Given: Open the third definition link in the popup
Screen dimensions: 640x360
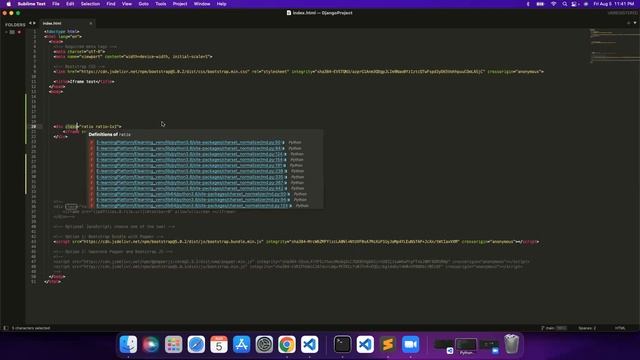Looking at the screenshot, I should 190,154.
